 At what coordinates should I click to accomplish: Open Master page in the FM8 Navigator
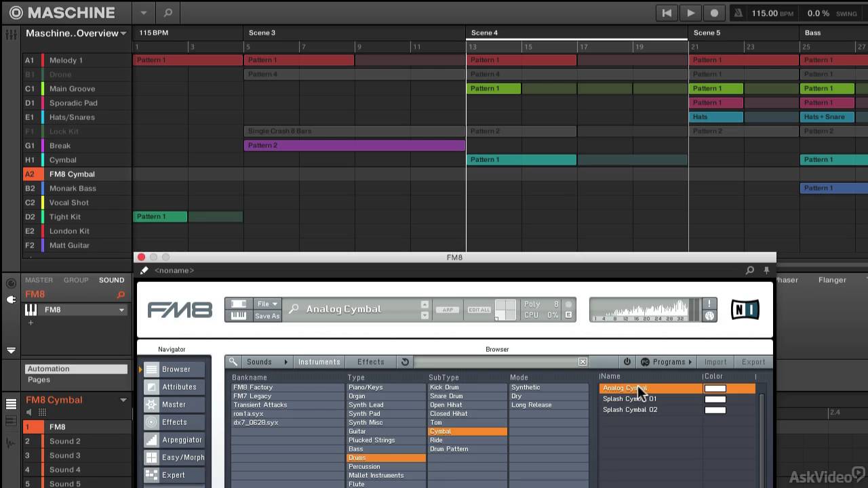coord(174,405)
